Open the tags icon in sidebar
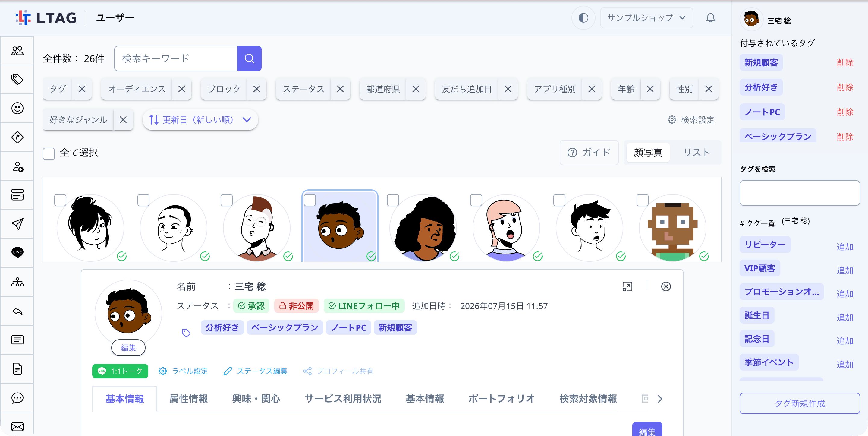This screenshot has width=868, height=436. tap(17, 80)
